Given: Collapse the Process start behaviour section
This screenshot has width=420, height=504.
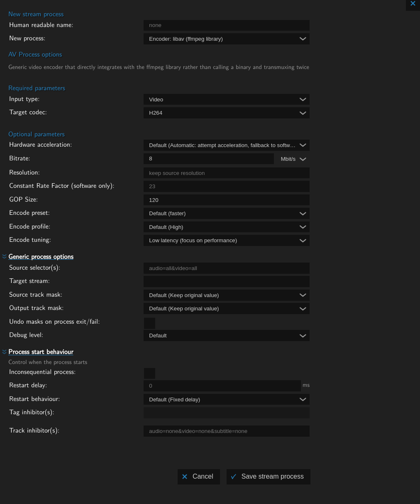Looking at the screenshot, I should tap(41, 352).
